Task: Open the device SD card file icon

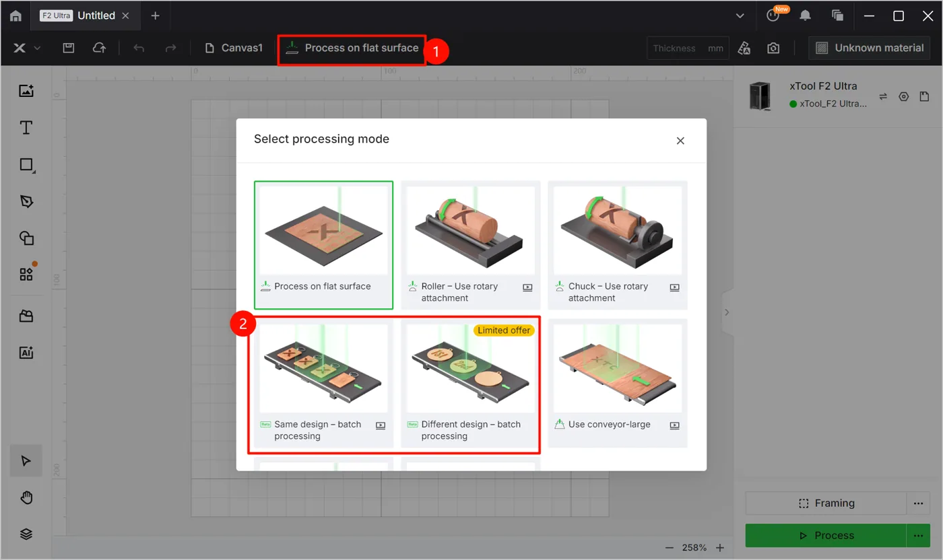Action: (x=925, y=97)
